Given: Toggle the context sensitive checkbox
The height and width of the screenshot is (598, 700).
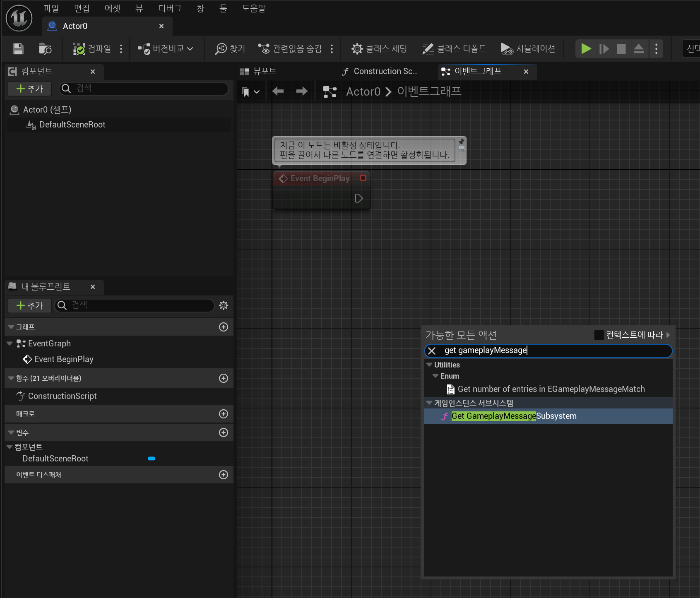Looking at the screenshot, I should click(599, 335).
